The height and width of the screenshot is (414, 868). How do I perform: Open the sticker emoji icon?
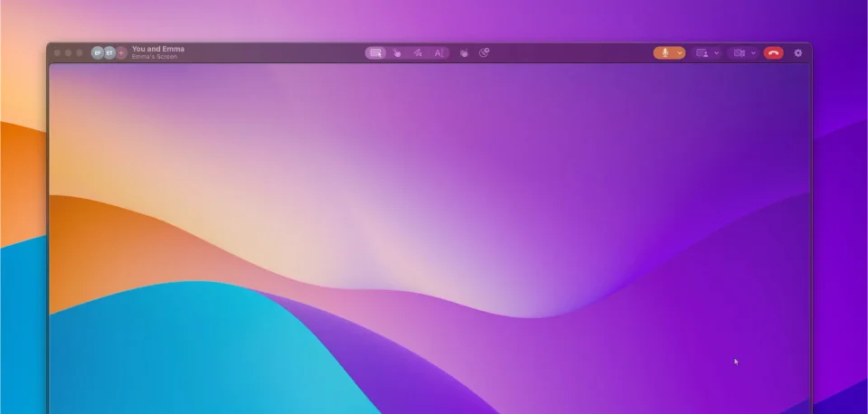485,52
